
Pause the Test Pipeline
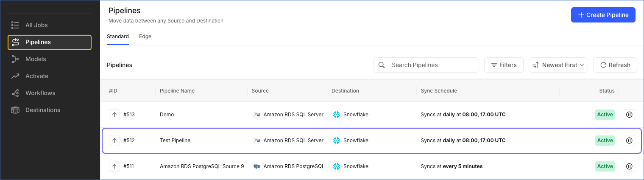point(629,141)
